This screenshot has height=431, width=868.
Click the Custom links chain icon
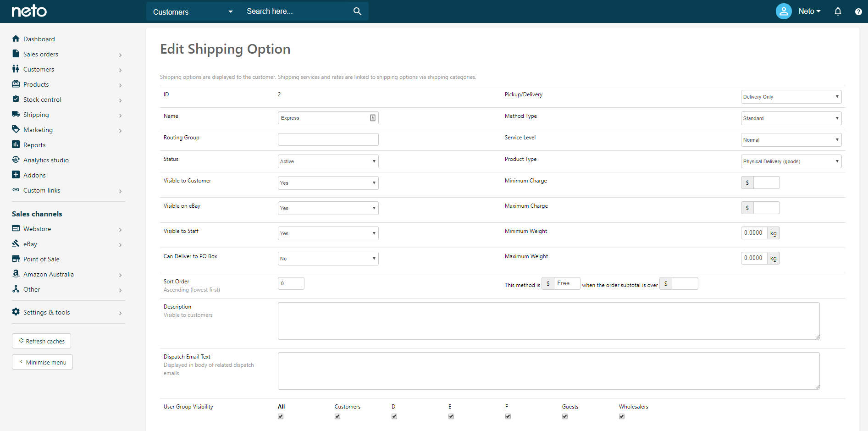click(16, 190)
